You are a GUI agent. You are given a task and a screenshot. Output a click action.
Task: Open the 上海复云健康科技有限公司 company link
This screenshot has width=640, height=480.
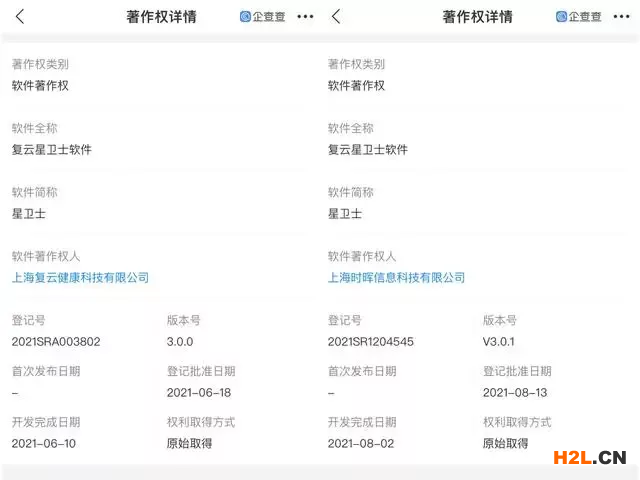coord(80,278)
